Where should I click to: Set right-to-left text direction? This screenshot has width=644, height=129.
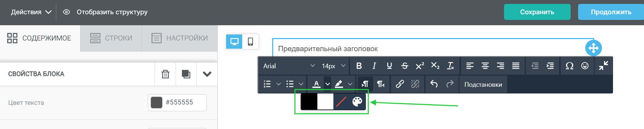[381, 84]
